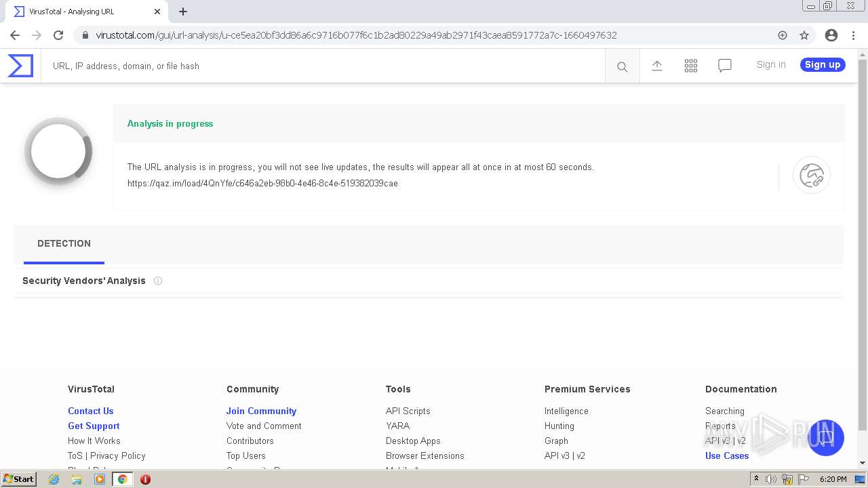
Task: Click the search magnifier icon
Action: point(622,66)
